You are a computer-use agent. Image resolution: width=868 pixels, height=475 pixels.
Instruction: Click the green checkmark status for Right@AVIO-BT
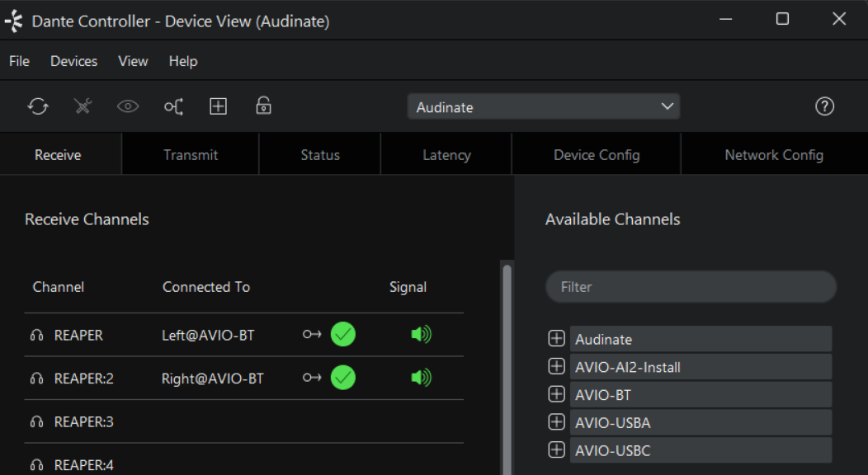pos(343,378)
